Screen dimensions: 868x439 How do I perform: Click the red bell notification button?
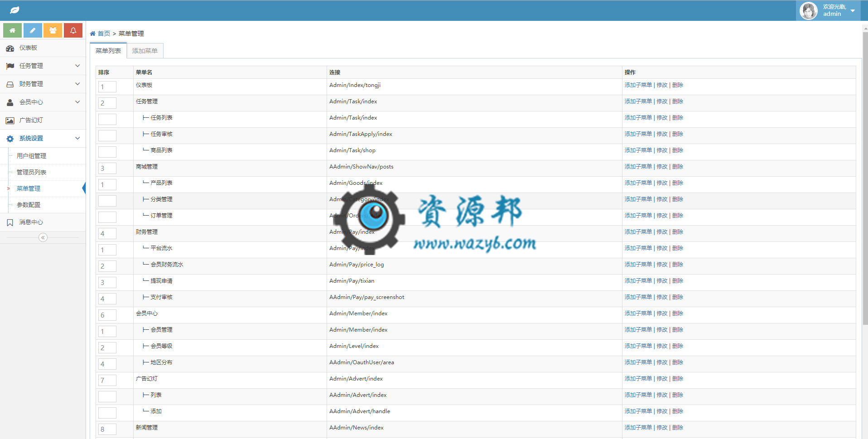[x=73, y=30]
